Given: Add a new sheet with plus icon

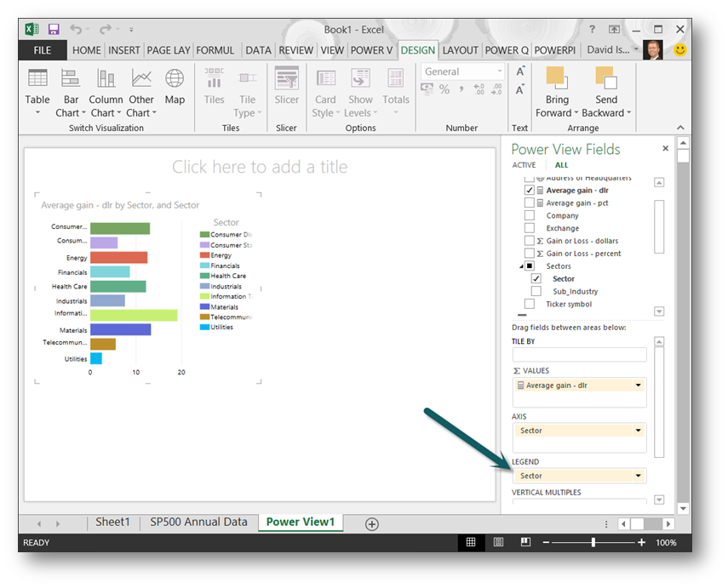Looking at the screenshot, I should coord(372,524).
